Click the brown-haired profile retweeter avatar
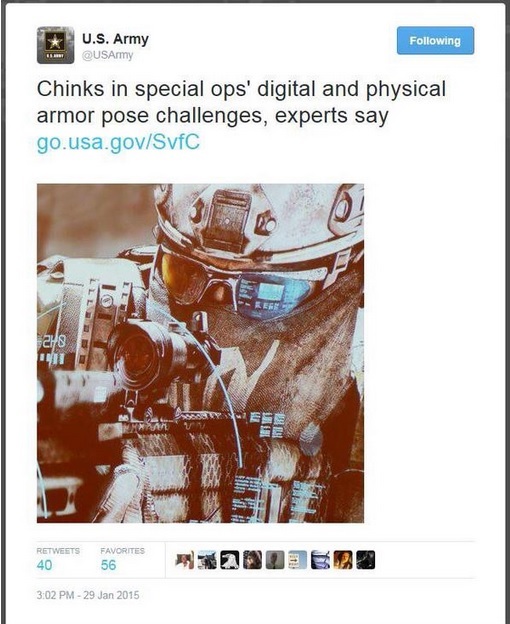The height and width of the screenshot is (624, 510). [x=252, y=560]
